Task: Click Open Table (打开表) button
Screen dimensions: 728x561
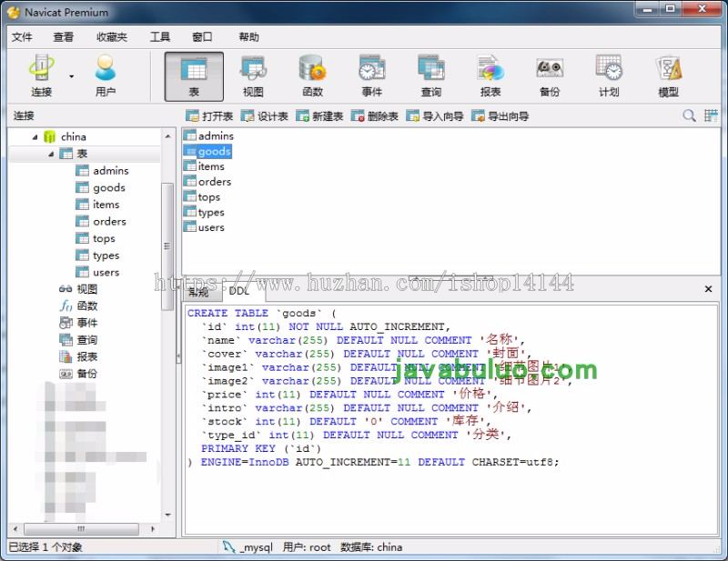Action: [x=209, y=116]
